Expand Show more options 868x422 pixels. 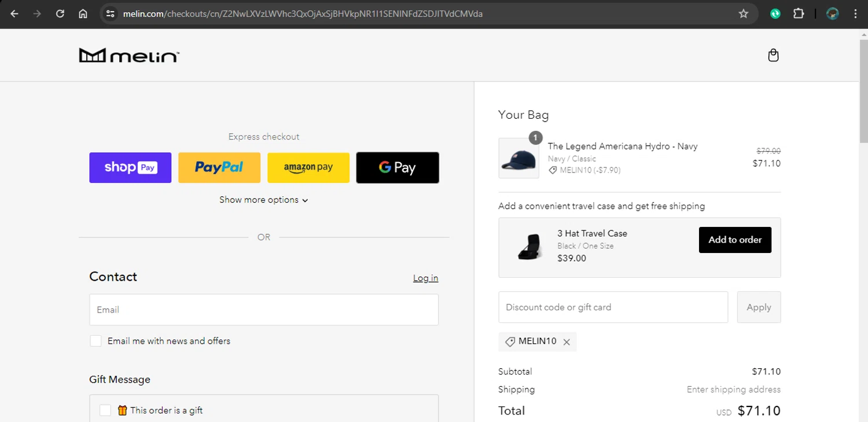click(x=264, y=200)
